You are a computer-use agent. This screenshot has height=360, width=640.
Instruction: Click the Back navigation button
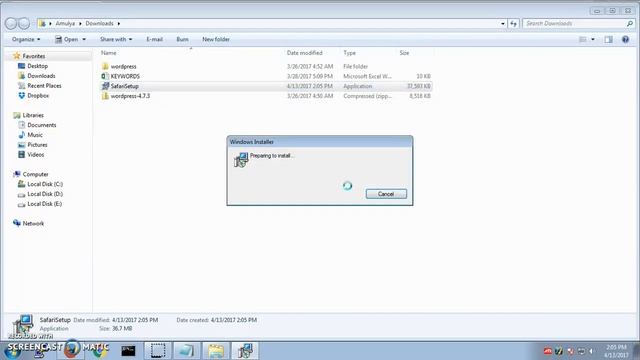point(11,24)
